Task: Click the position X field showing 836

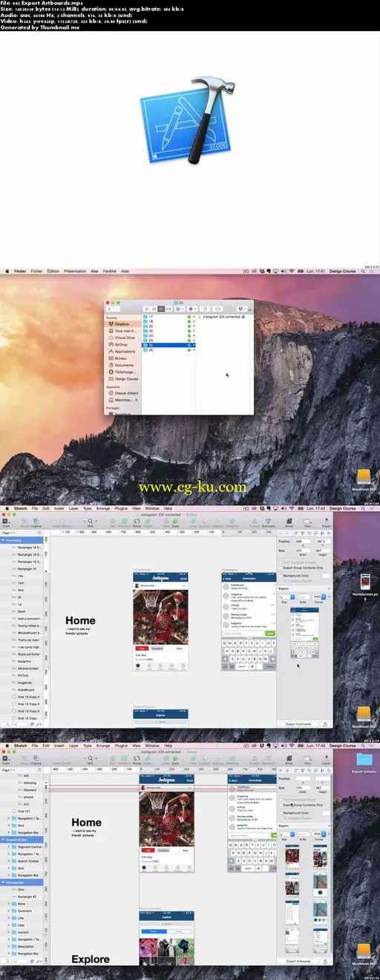Action: pyautogui.click(x=302, y=542)
